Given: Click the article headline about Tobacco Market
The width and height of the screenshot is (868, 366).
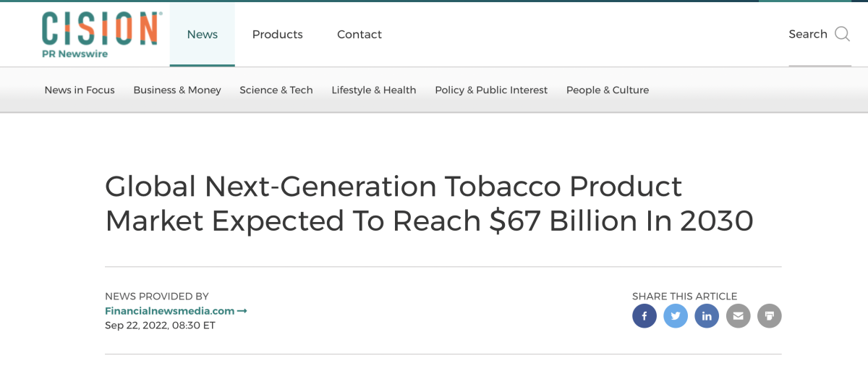Looking at the screenshot, I should coord(430,204).
